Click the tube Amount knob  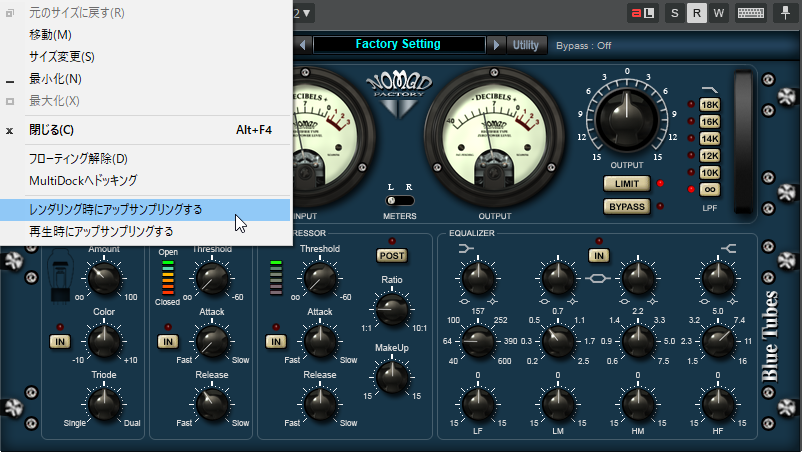pyautogui.click(x=104, y=278)
